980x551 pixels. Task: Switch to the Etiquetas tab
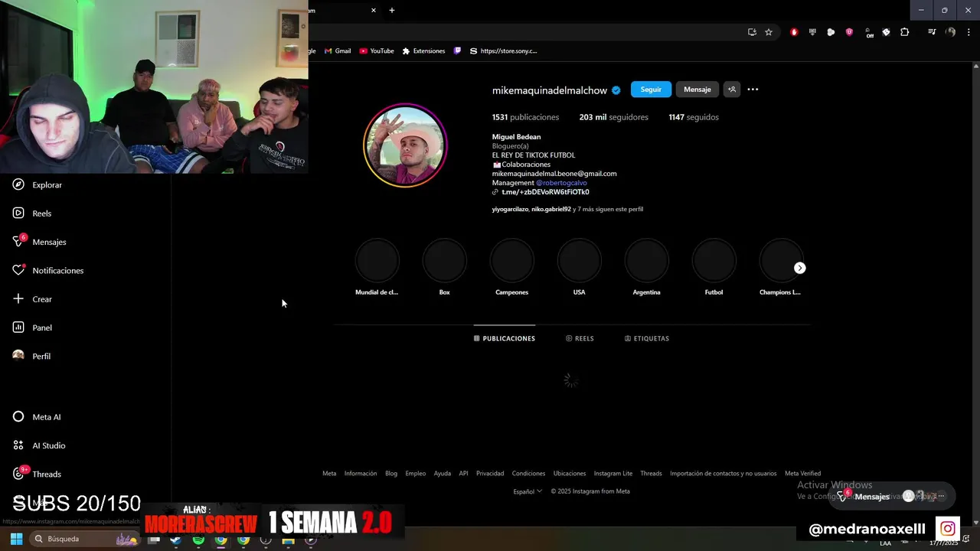pyautogui.click(x=647, y=338)
